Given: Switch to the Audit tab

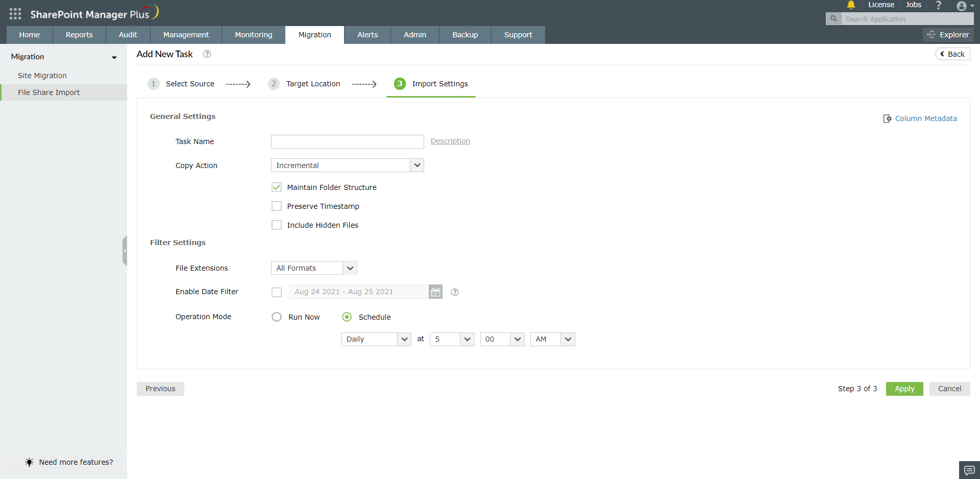Looking at the screenshot, I should pyautogui.click(x=128, y=35).
